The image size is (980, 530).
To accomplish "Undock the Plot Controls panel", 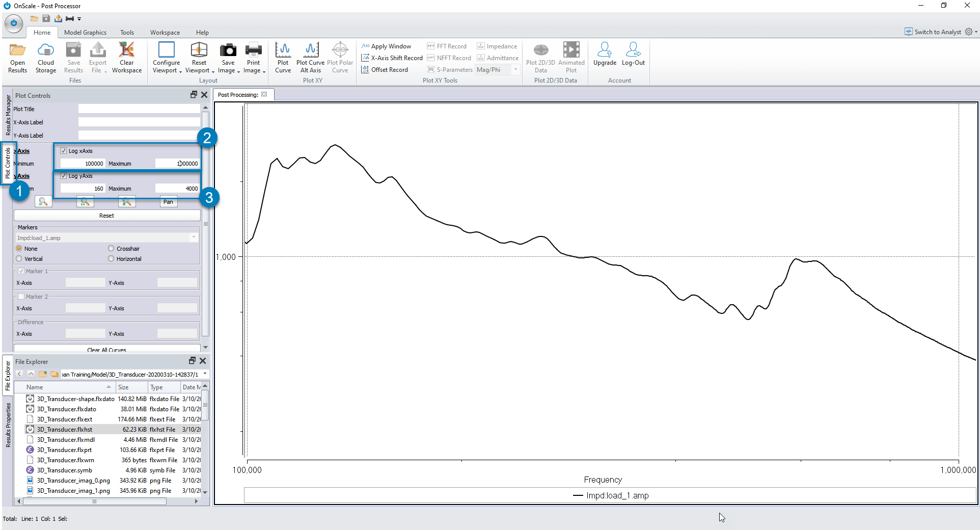I will coord(194,95).
